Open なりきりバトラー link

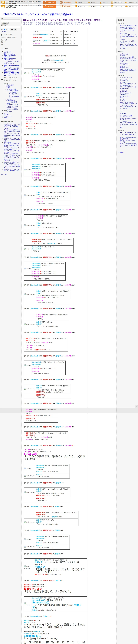[x=11, y=99]
